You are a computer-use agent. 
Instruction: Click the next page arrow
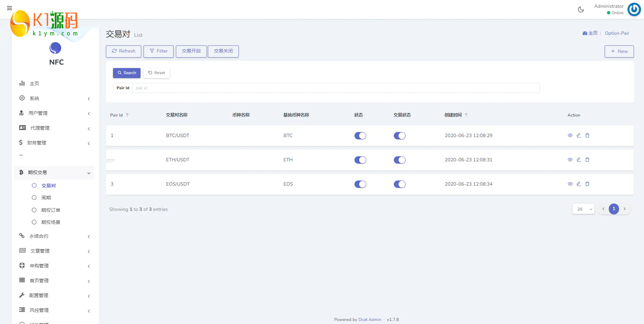pyautogui.click(x=624, y=209)
